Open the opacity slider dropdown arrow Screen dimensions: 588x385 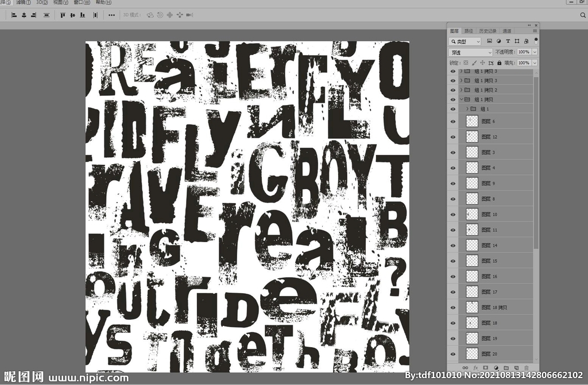pyautogui.click(x=535, y=52)
